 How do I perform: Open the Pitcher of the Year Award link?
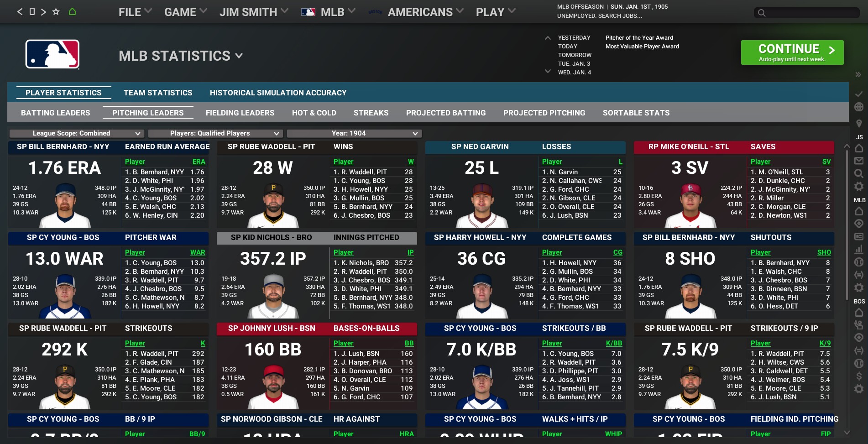(x=639, y=37)
